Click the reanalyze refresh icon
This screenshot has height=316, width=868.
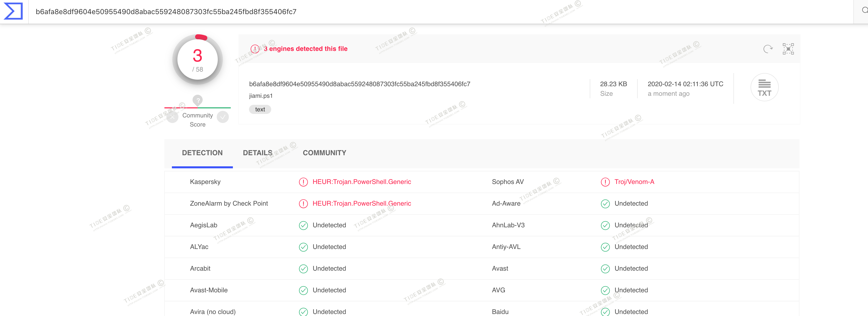coord(768,49)
